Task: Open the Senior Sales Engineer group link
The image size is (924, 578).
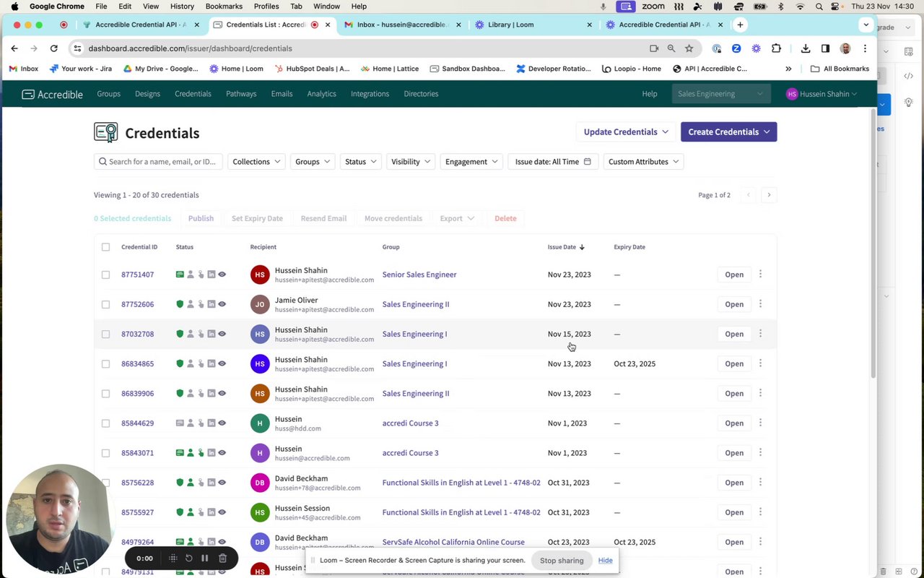Action: (x=419, y=275)
